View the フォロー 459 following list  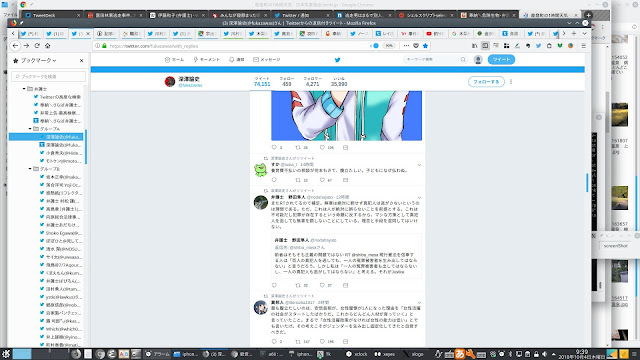(287, 82)
